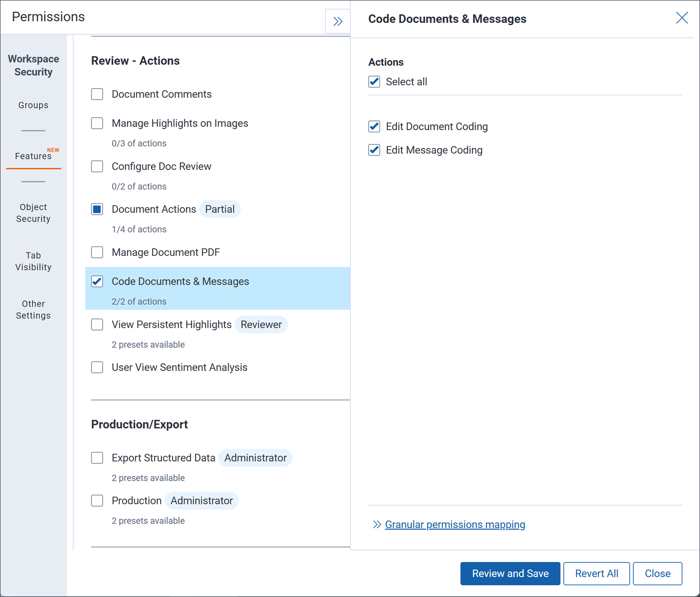Click the '2/2 of actions' text
700x597 pixels.
139,302
